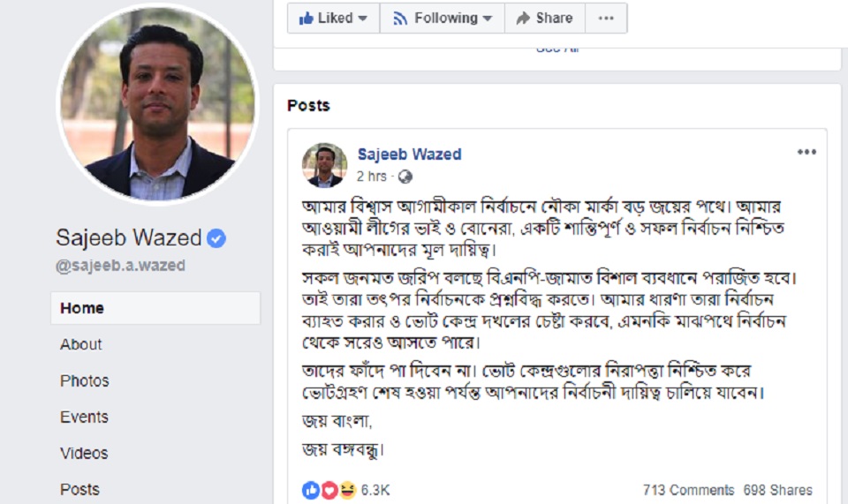The height and width of the screenshot is (504, 848).
Task: Click the small post author avatar
Action: pyautogui.click(x=324, y=165)
